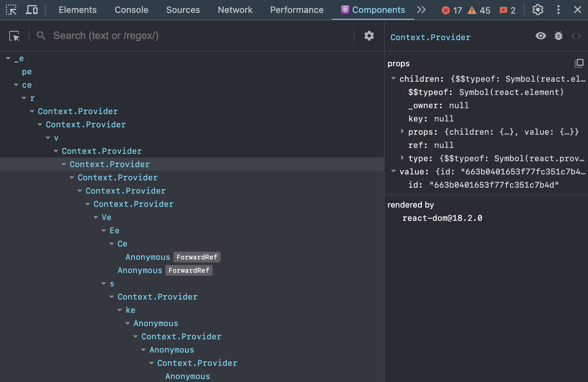Open the 17 errors counter
The image size is (588, 382).
point(452,10)
